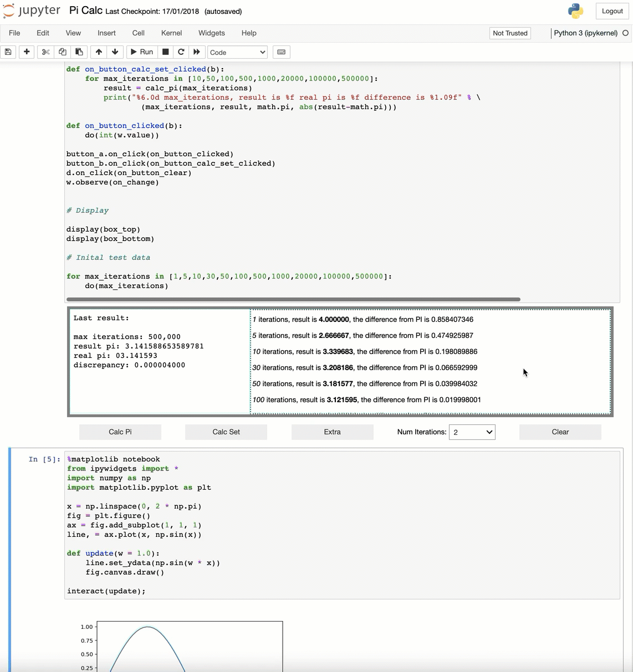Click the Calc Set button

(226, 432)
